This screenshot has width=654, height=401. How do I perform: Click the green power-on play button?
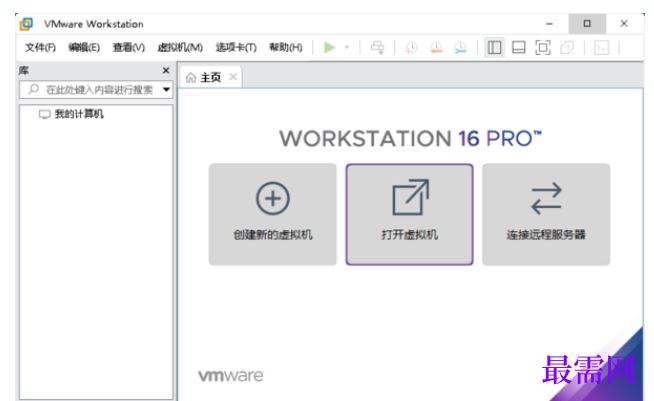coord(330,48)
